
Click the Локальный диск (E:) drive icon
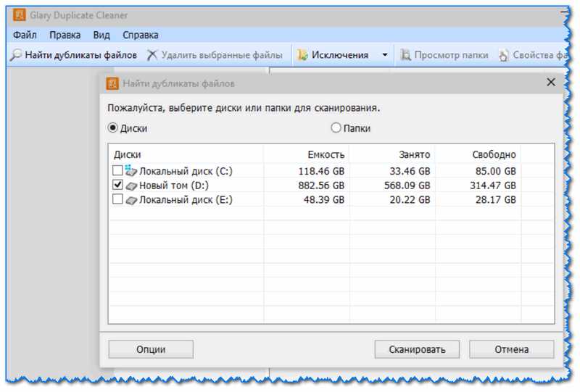(x=131, y=201)
